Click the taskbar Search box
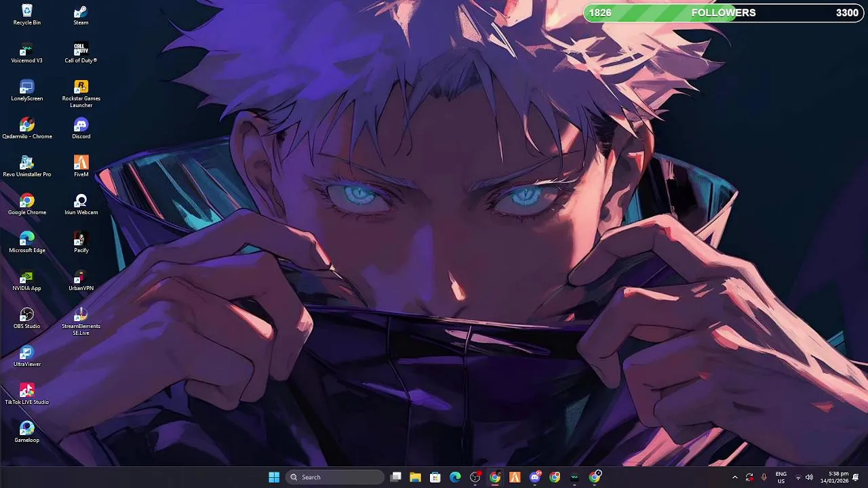 click(335, 477)
